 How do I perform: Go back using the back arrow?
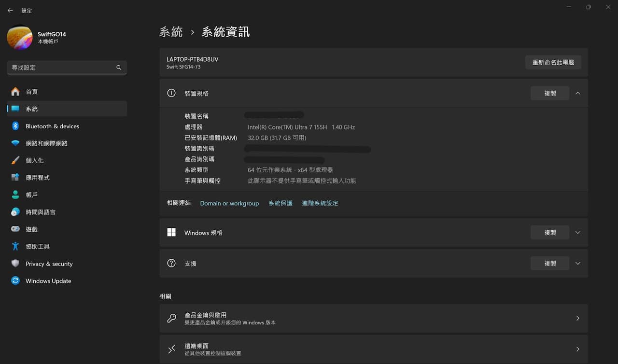[10, 10]
